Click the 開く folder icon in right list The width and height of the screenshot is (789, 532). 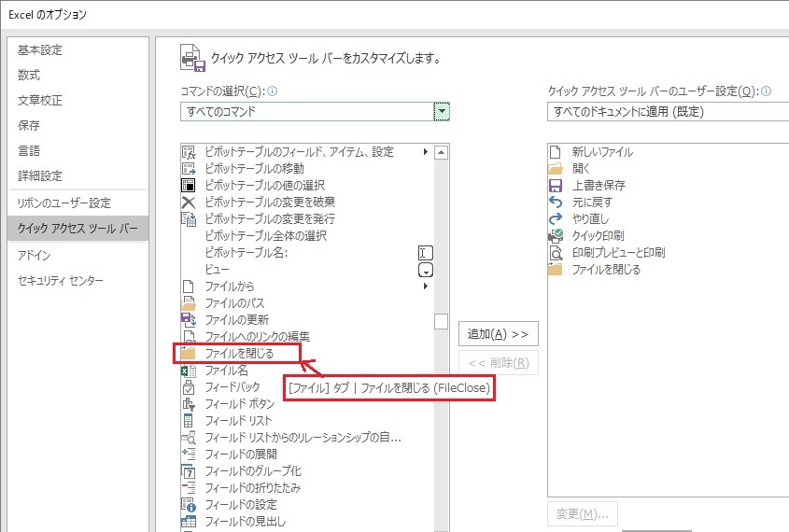556,168
